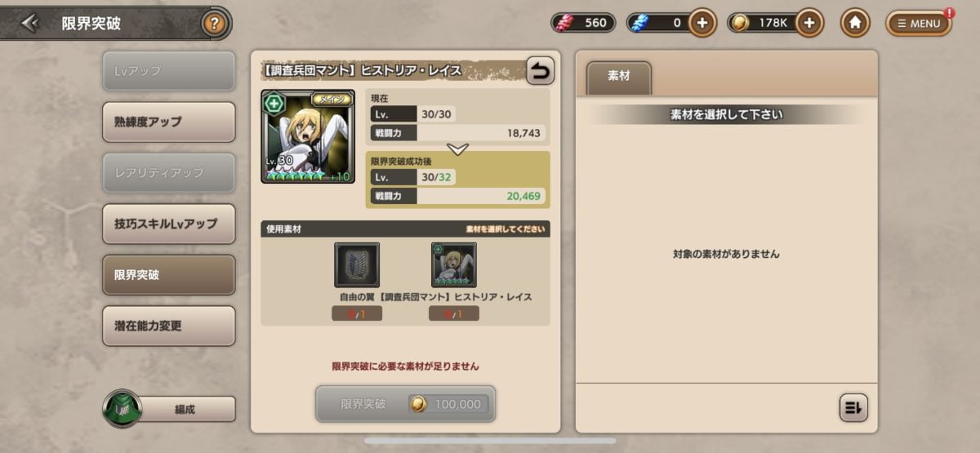Select the ヒストリア material card thumbnail
Image resolution: width=980 pixels, height=453 pixels.
pyautogui.click(x=454, y=265)
